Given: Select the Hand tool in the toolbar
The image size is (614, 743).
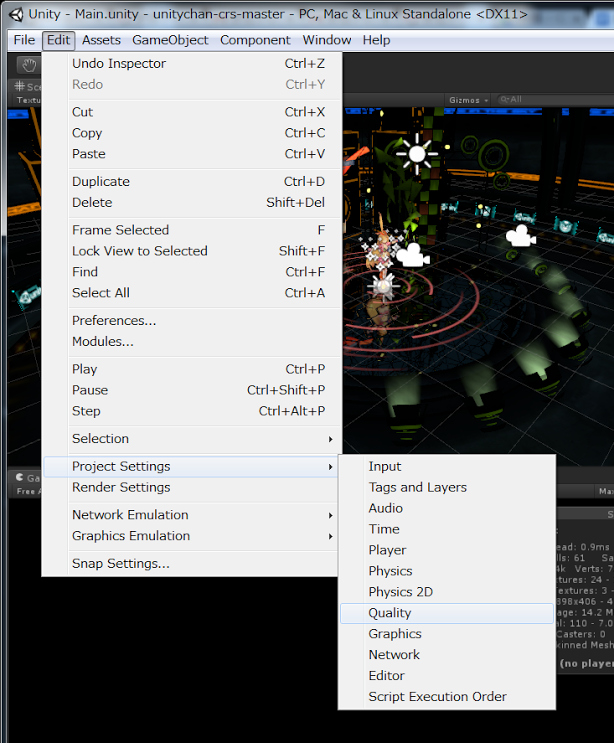Looking at the screenshot, I should tap(29, 65).
